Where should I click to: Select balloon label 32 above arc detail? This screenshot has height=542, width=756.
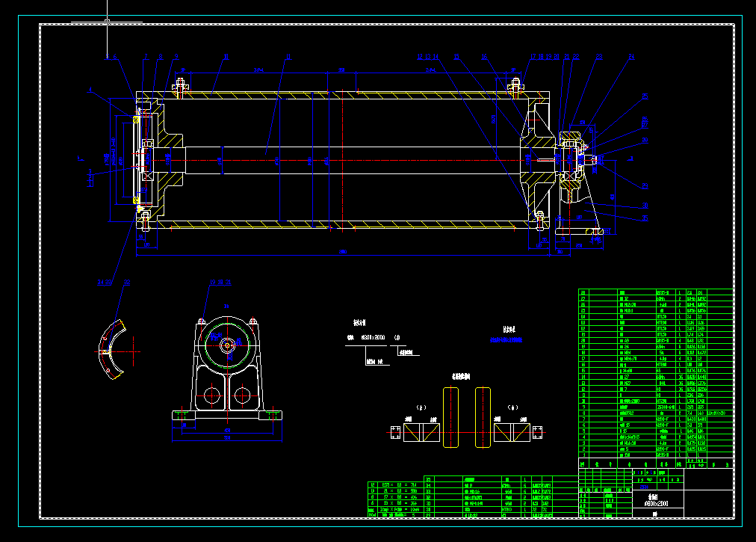[x=127, y=283]
